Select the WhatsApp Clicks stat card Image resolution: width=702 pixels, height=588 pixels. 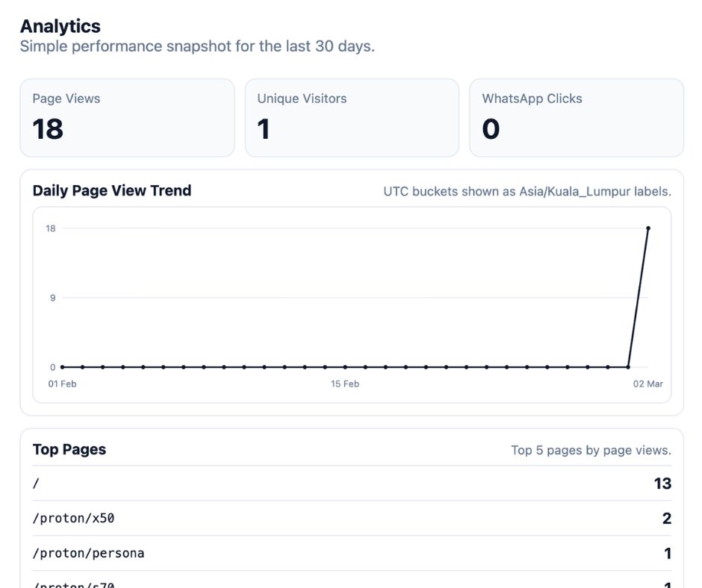[x=577, y=117]
